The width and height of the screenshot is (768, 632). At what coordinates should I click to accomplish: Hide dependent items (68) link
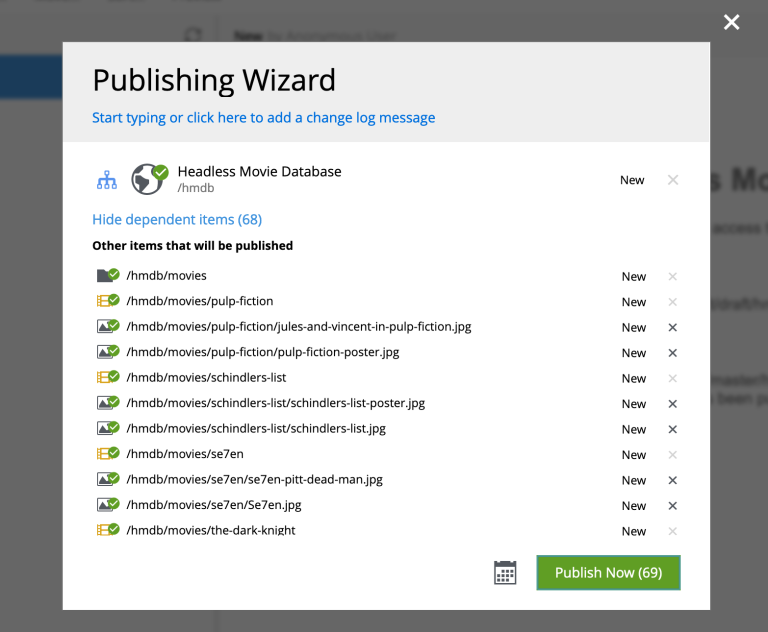pos(177,219)
